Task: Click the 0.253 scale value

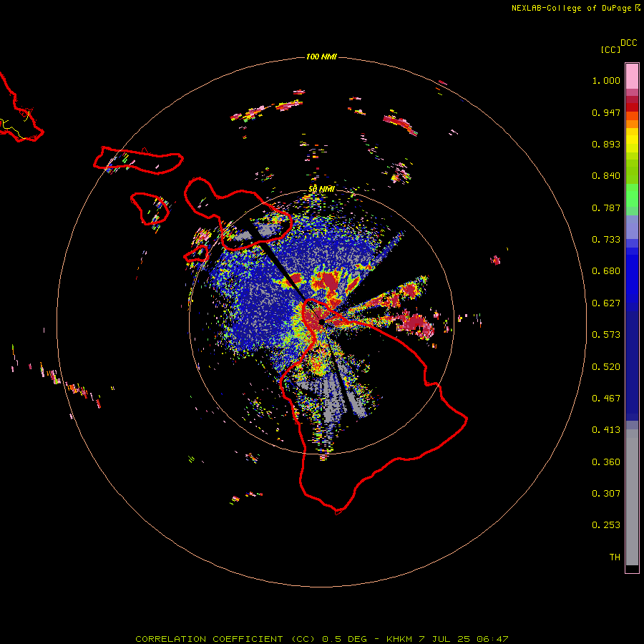Action: coord(606,525)
